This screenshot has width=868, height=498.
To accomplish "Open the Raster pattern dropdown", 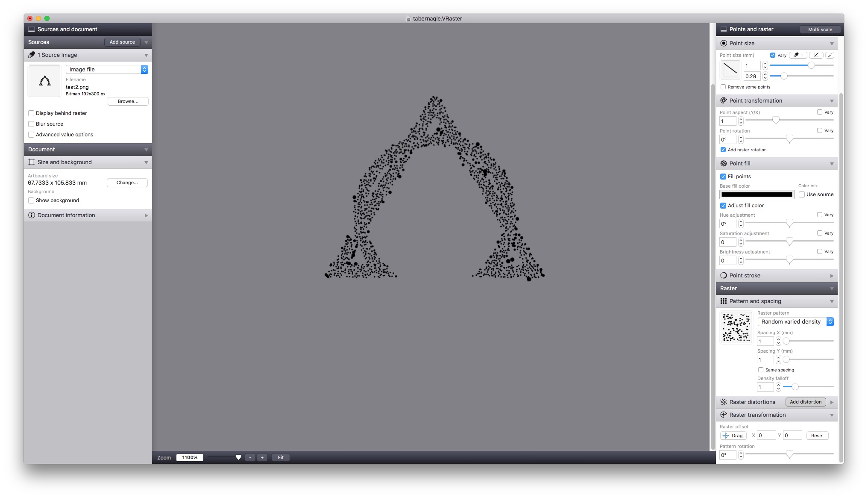I will (795, 321).
